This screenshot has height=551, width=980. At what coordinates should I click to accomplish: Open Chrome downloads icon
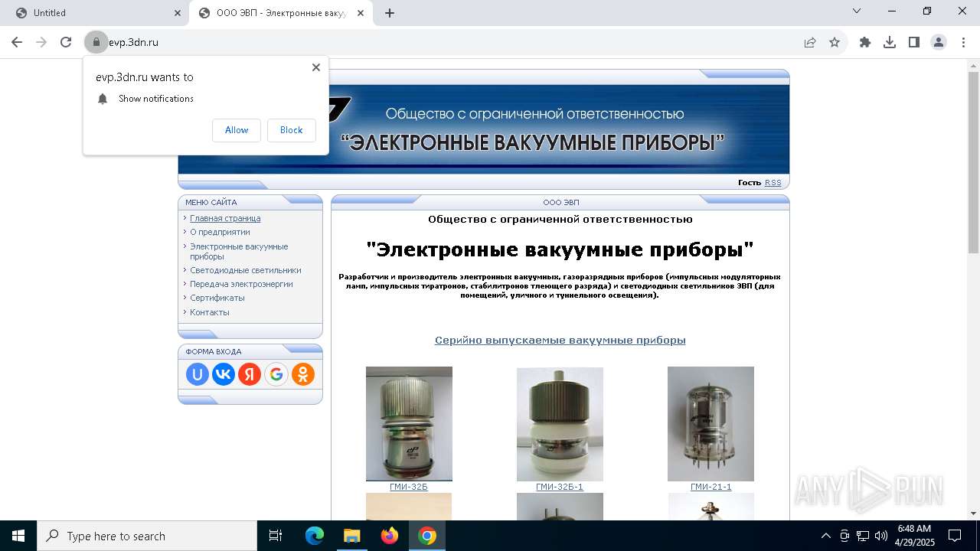tap(890, 42)
